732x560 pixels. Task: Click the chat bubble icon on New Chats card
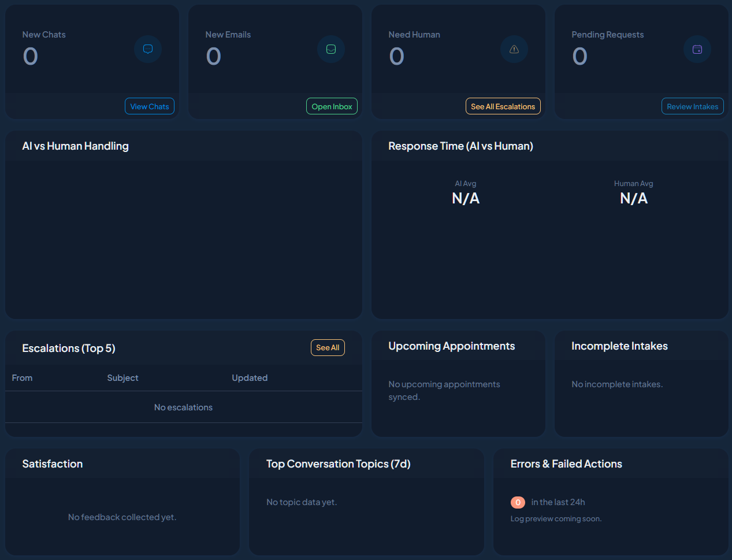click(148, 49)
